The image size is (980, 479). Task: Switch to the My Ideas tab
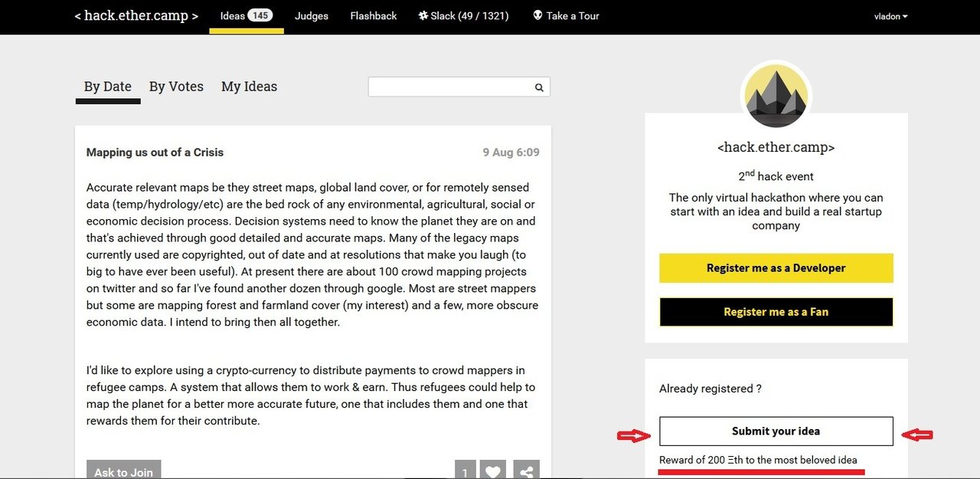click(249, 87)
